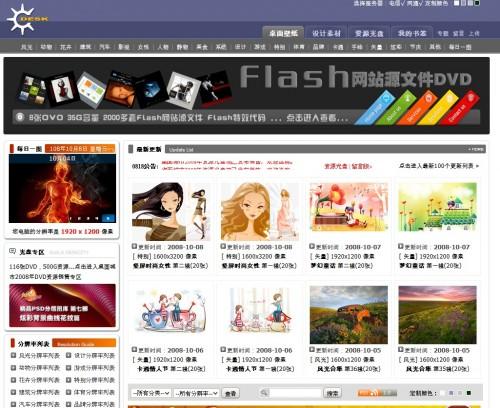Pick the white color swatch in the top header

point(457,3)
